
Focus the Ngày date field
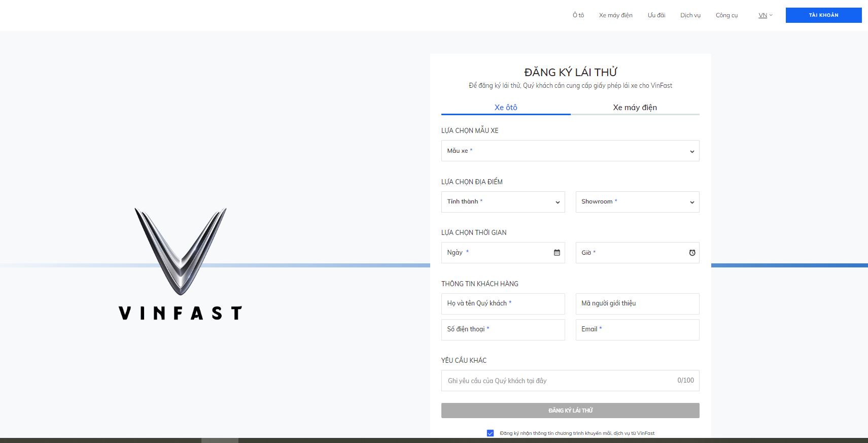coord(503,253)
